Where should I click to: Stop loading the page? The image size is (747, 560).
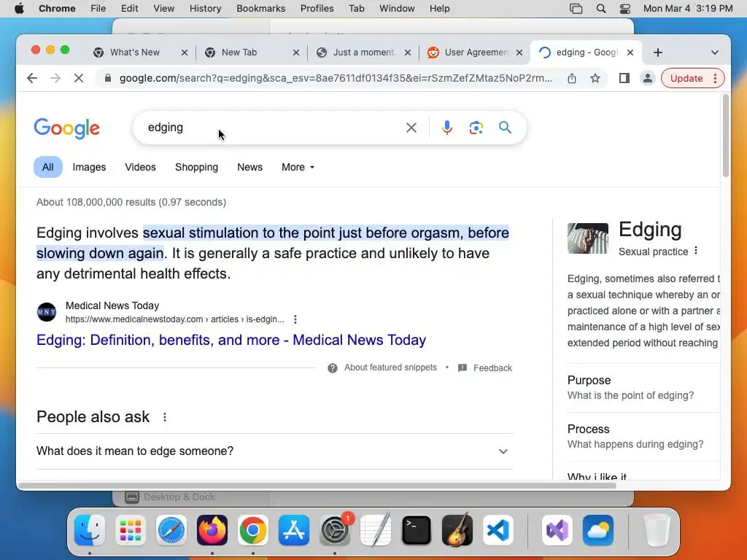(79, 78)
